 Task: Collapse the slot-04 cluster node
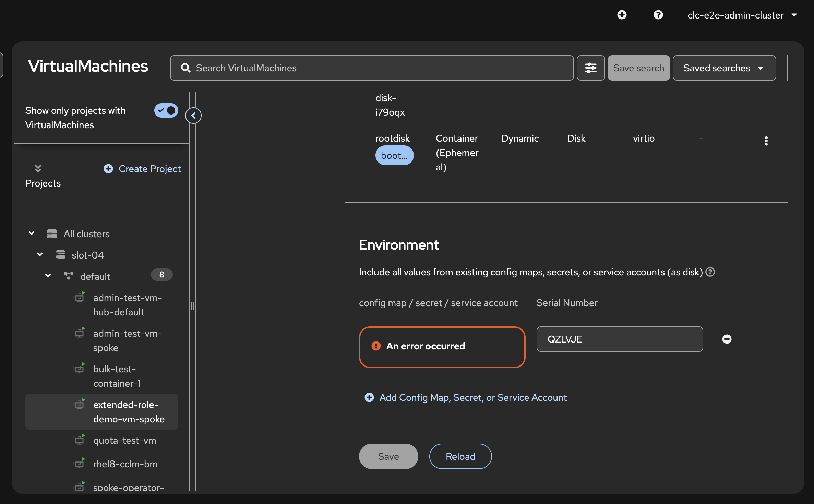40,255
